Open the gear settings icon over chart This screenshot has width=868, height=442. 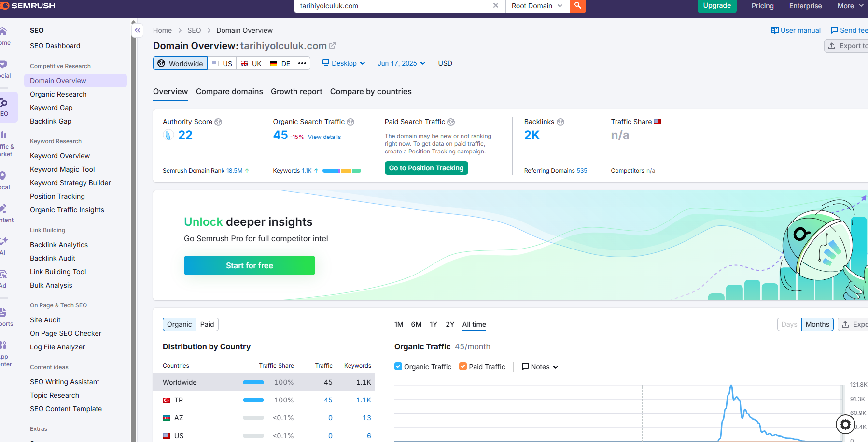pyautogui.click(x=845, y=424)
